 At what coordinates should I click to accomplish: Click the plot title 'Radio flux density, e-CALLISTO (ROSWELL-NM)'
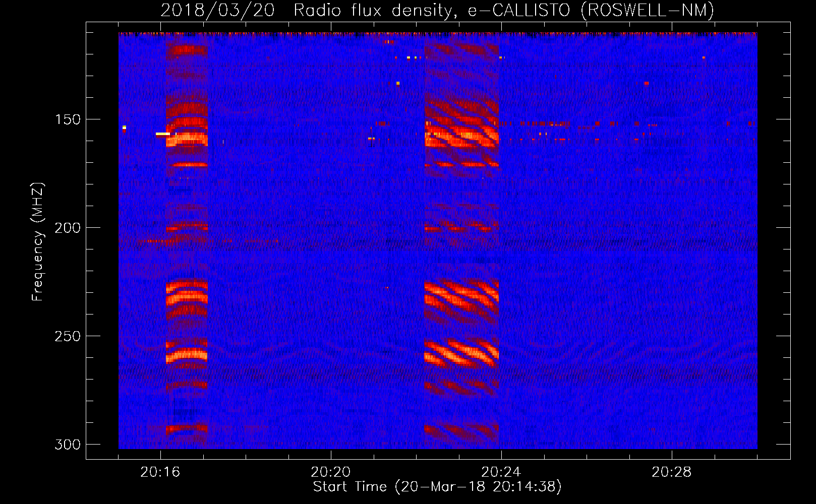pyautogui.click(x=504, y=11)
